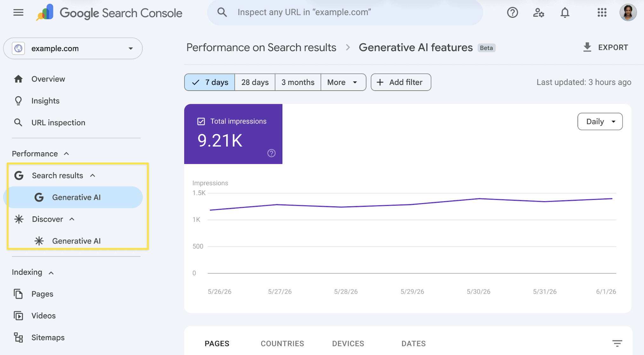Open the hamburger main menu
644x355 pixels.
[18, 13]
